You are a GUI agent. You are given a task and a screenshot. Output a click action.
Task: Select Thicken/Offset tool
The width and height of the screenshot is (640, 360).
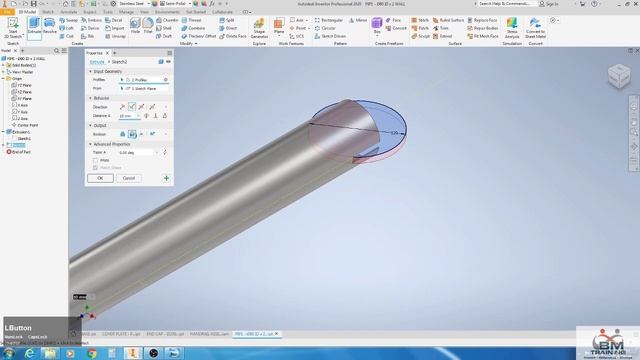(198, 36)
